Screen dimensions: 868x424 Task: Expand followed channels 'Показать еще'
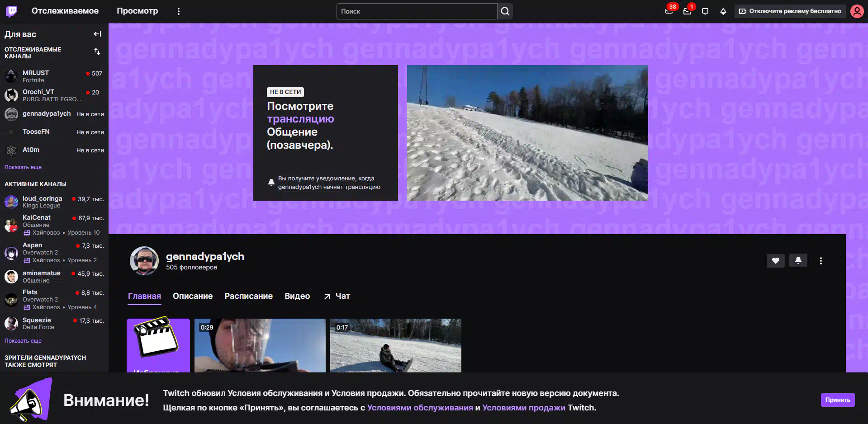click(x=23, y=167)
